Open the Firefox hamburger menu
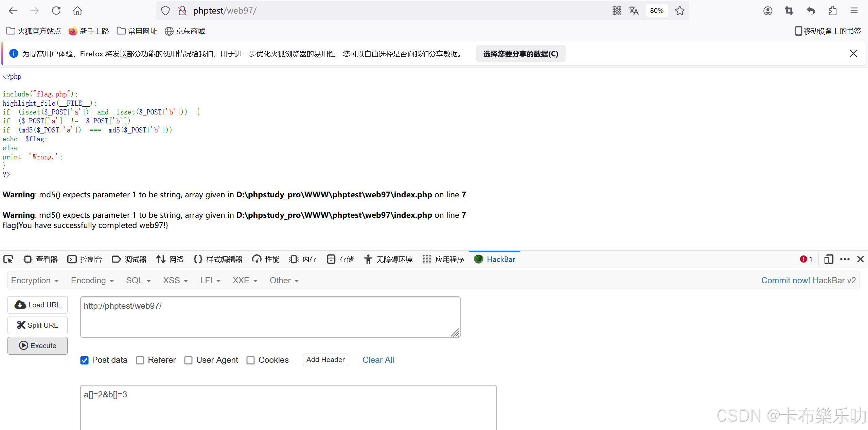This screenshot has height=430, width=868. [x=854, y=11]
